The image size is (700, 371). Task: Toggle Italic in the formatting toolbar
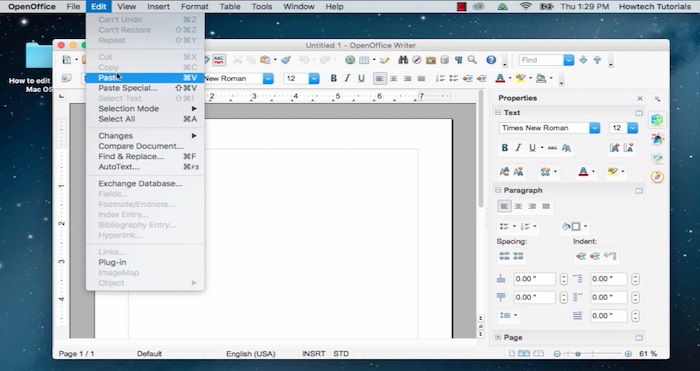click(347, 79)
